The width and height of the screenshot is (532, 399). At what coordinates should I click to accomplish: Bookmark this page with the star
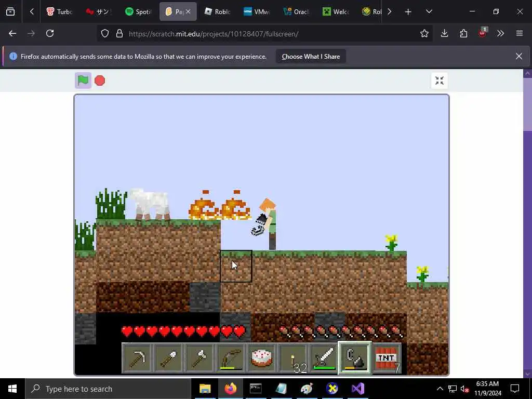click(x=424, y=33)
